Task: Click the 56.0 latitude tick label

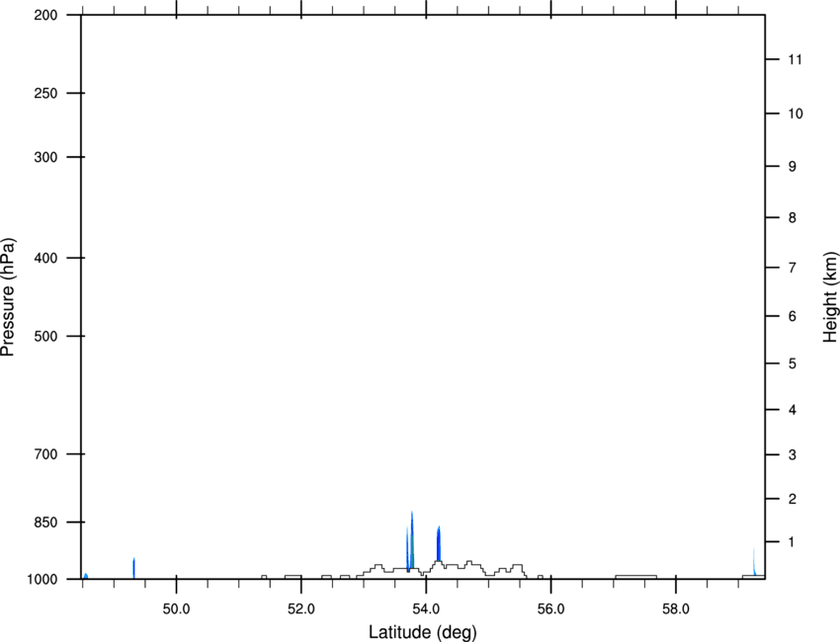Action: click(550, 609)
